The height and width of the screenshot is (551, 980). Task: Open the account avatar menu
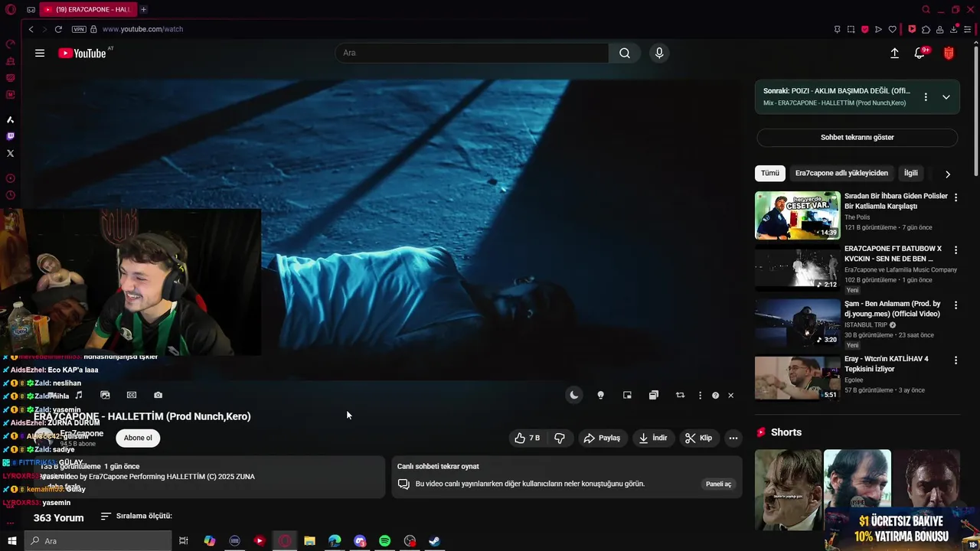[x=949, y=53]
